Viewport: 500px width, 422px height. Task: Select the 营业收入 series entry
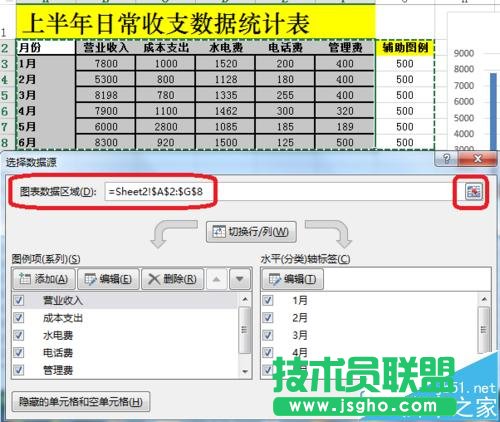(x=63, y=300)
